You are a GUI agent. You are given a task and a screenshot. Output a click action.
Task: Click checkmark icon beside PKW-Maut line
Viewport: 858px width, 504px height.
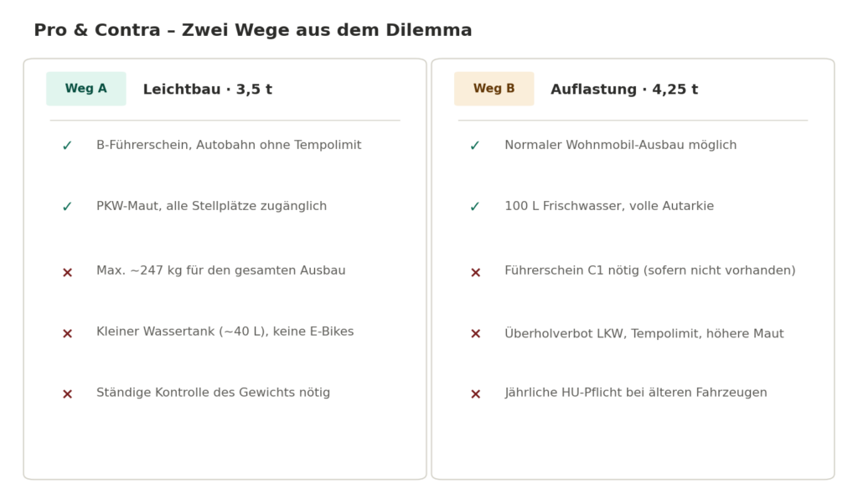point(67,207)
